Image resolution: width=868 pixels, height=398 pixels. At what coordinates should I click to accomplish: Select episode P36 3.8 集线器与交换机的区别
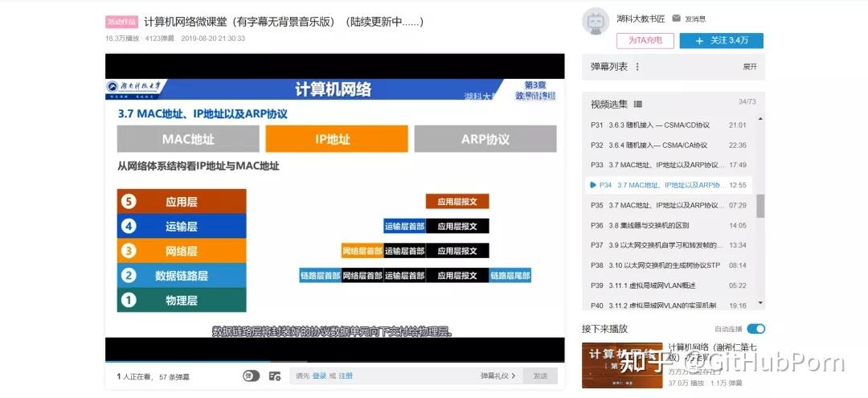[669, 225]
